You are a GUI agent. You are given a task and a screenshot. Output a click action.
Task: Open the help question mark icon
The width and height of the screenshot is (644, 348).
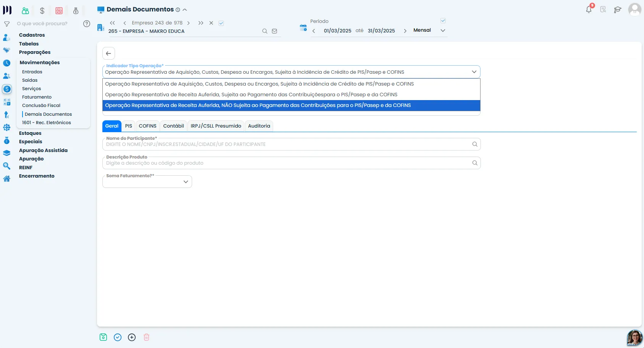point(87,24)
